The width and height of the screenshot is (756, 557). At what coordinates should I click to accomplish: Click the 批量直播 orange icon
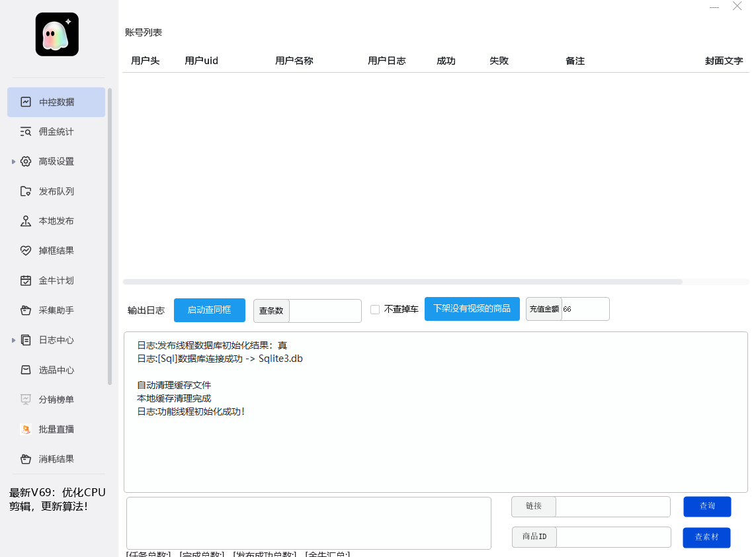pyautogui.click(x=26, y=429)
